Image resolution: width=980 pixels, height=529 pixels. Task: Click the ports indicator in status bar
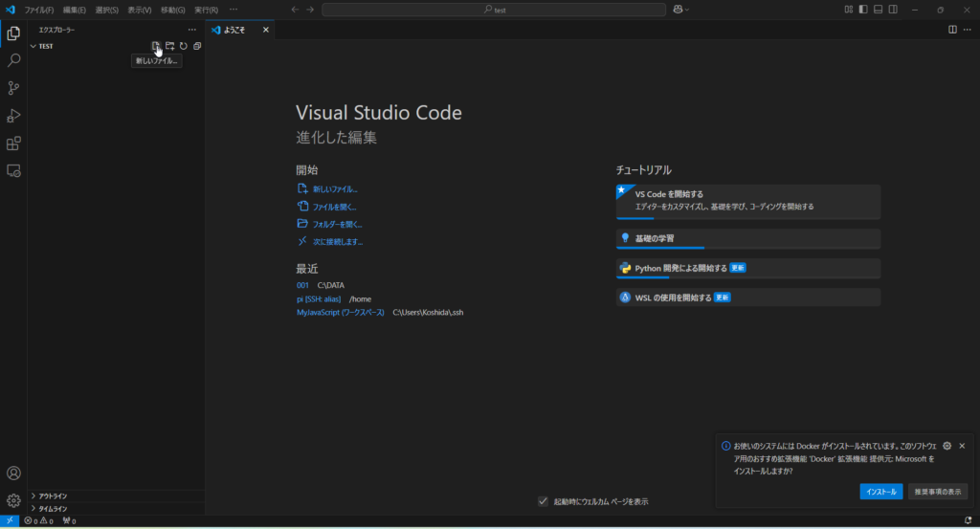tap(69, 520)
